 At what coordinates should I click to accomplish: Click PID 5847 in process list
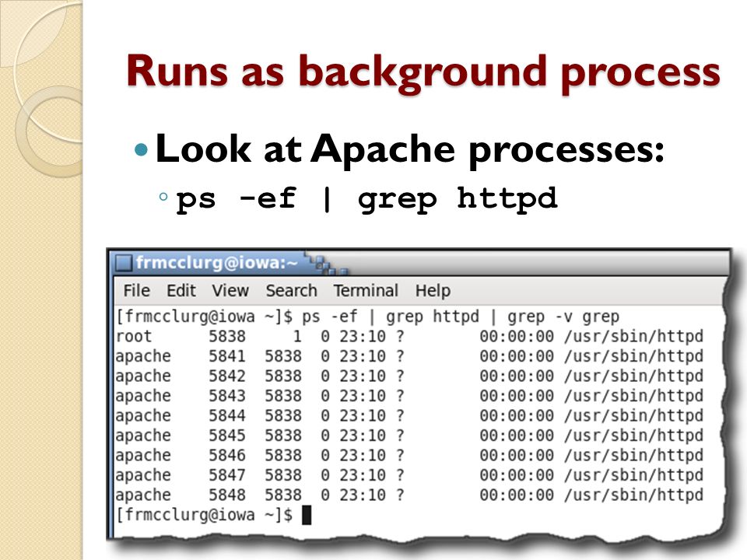point(227,475)
